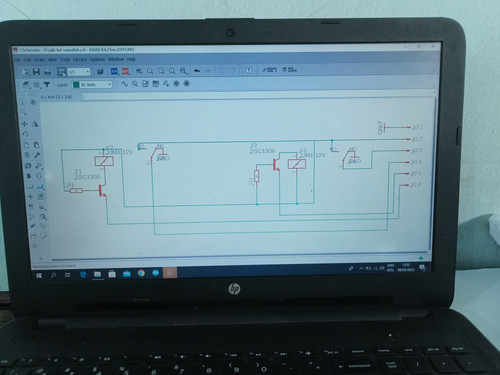Screen dimensions: 500x375
Task: Open the Layer 91 Nets dropdown
Action: (93, 85)
